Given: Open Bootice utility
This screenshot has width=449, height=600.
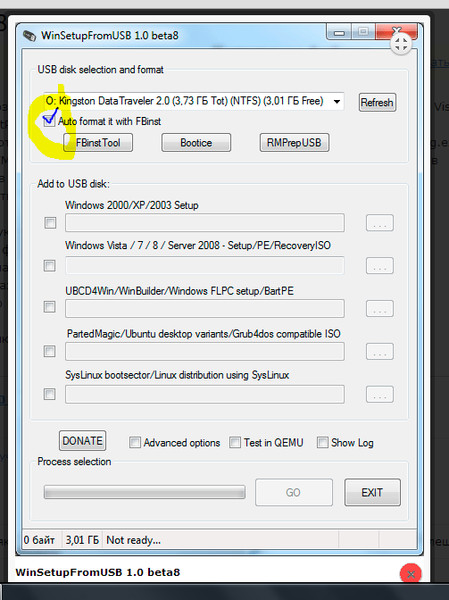Looking at the screenshot, I should point(196,143).
